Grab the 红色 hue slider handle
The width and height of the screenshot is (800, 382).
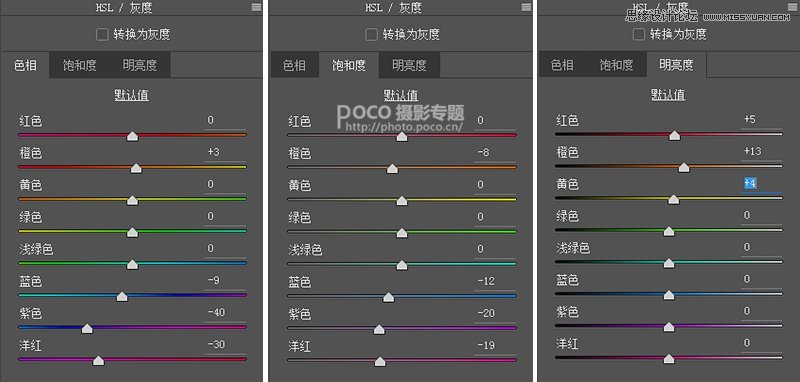click(132, 136)
